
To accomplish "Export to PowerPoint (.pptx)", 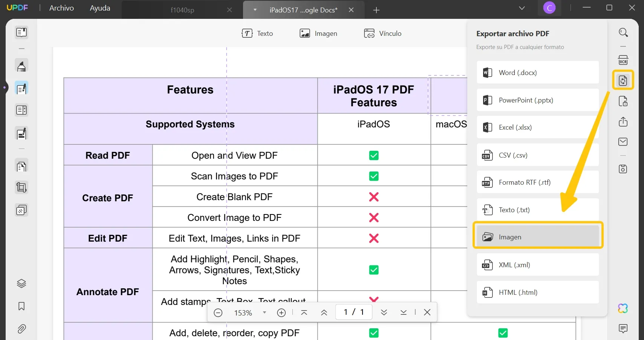I will click(x=538, y=100).
